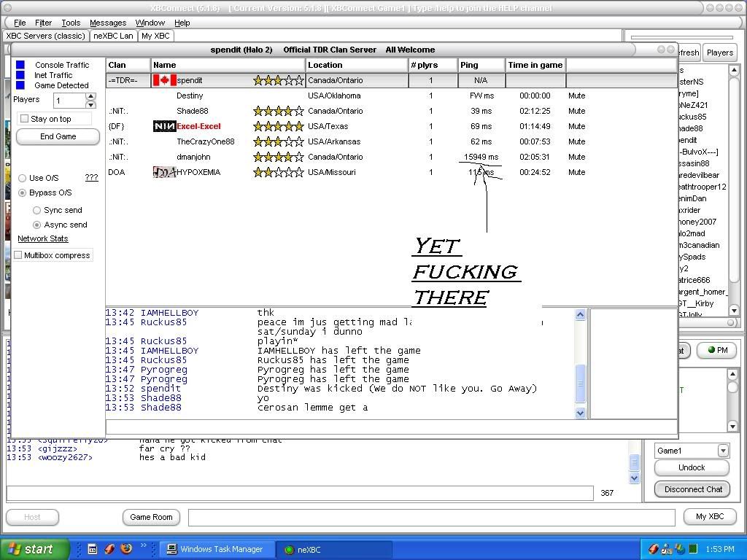Mute player dmanjohn
This screenshot has width=747, height=560.
click(x=576, y=157)
